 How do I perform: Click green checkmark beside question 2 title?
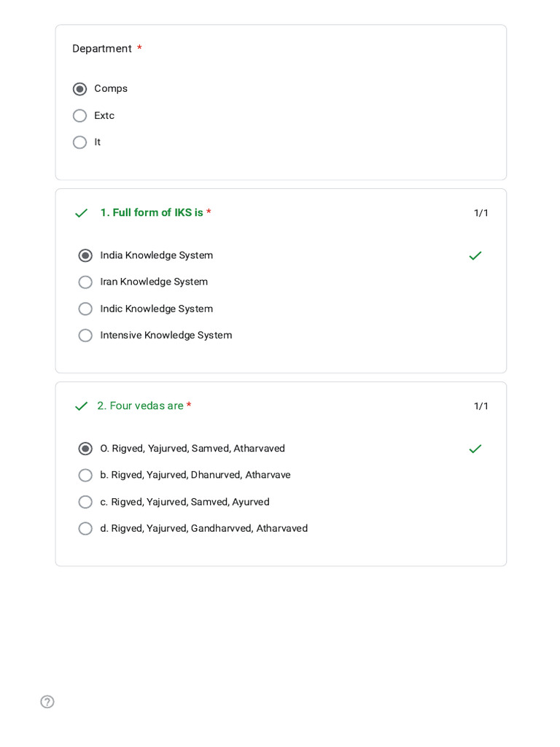tap(81, 406)
